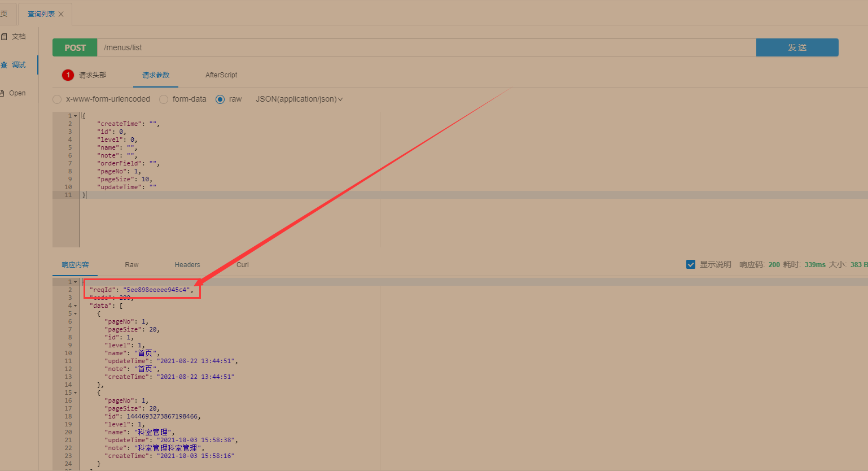Screen dimensions: 868x471
Task: Open the Open sidebar icon
Action: click(x=2, y=93)
